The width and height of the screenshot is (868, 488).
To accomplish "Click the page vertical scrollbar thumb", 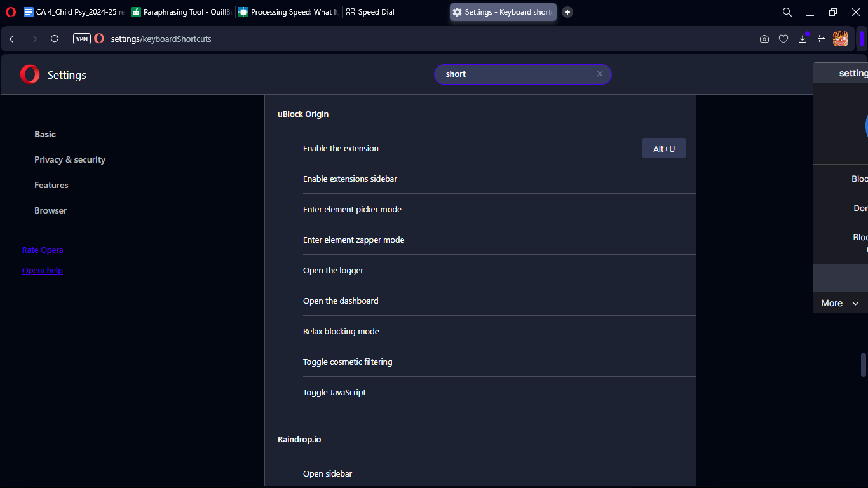I will coord(864,365).
